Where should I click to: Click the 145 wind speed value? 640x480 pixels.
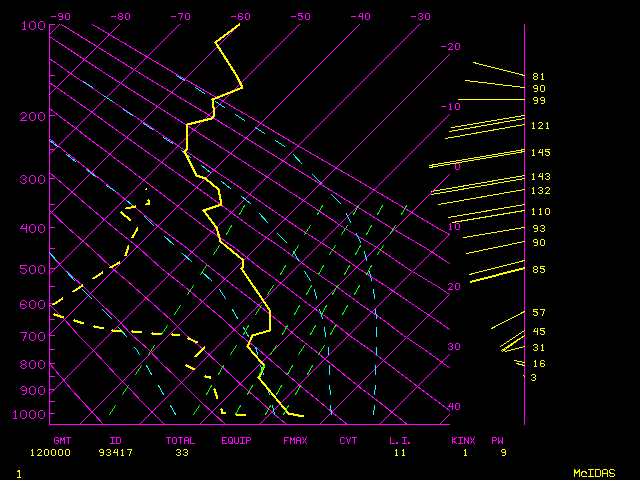[541, 153]
